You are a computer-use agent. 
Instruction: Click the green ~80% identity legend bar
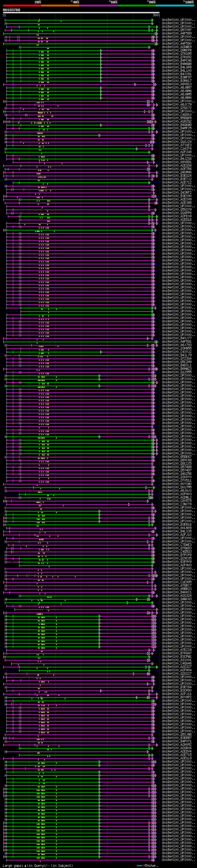tap(137, 6)
